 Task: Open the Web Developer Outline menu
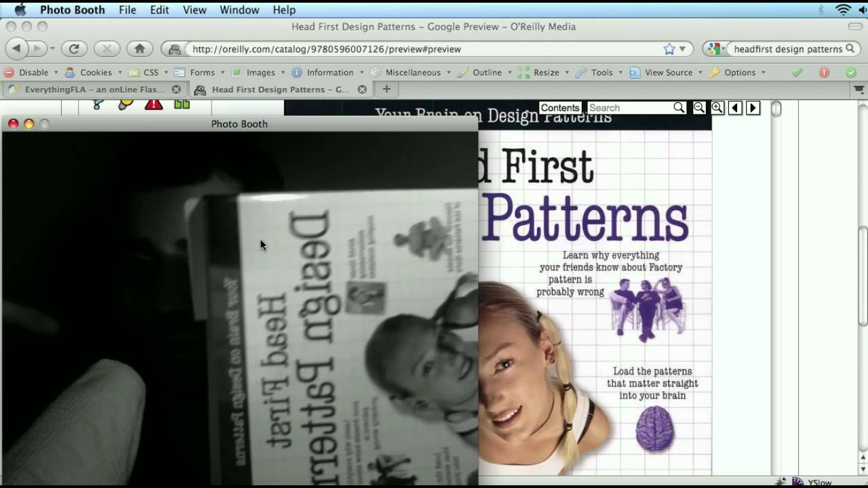[x=484, y=73]
